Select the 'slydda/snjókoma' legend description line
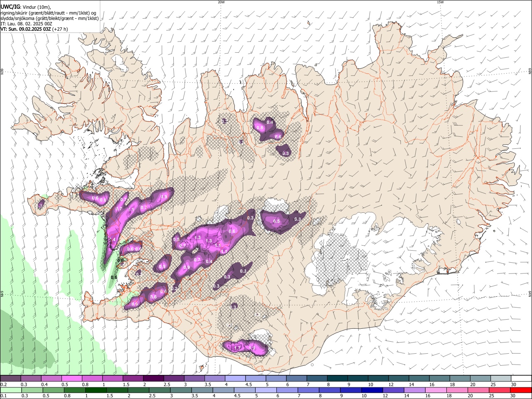The image size is (532, 399). pyautogui.click(x=49, y=18)
